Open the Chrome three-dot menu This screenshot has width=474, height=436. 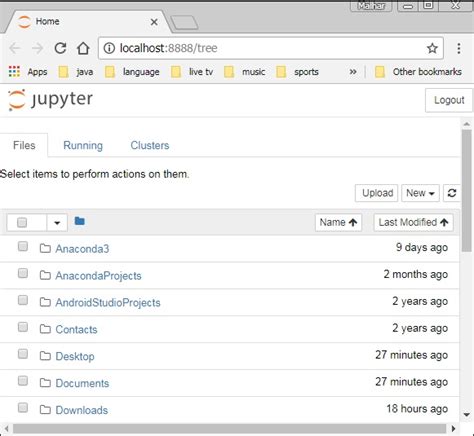(459, 48)
